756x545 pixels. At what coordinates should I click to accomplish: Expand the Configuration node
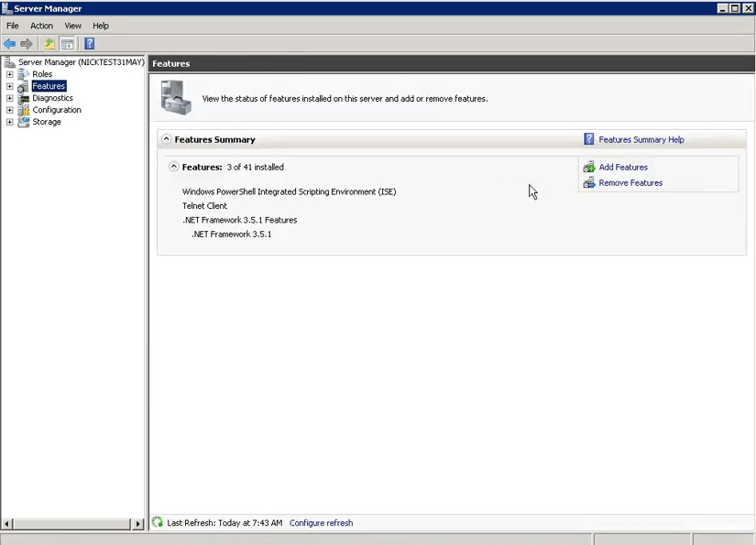tap(10, 110)
